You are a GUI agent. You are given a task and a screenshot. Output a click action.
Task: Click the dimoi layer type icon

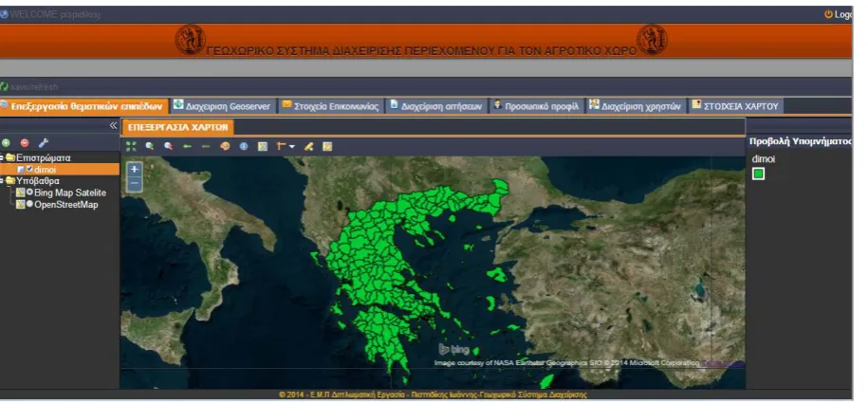tap(21, 170)
